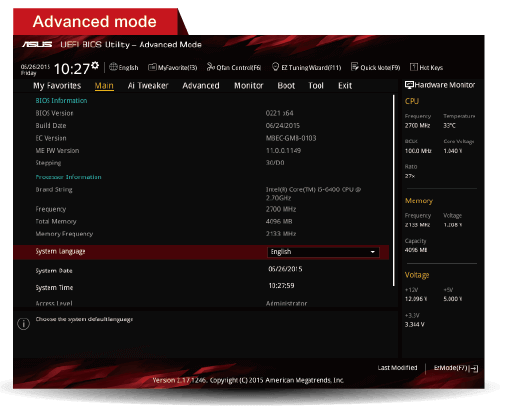The height and width of the screenshot is (411, 505).
Task: Select the System Time value 10:27:59
Action: point(281,286)
